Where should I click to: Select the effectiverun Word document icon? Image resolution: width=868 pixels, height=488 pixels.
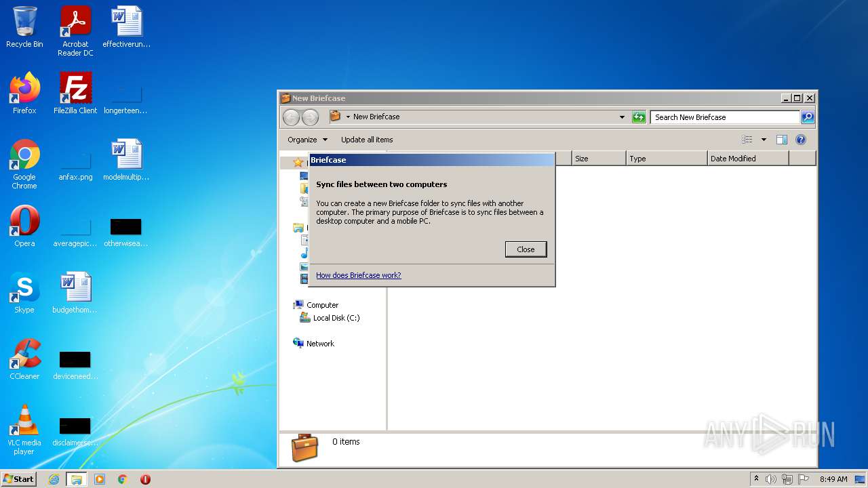[x=127, y=27]
